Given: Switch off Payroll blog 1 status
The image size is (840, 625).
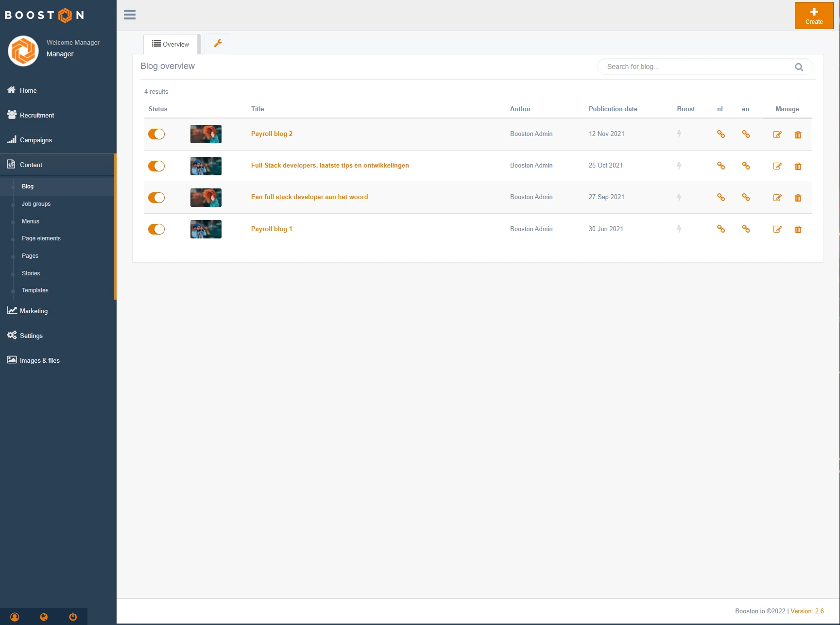Looking at the screenshot, I should coord(156,229).
